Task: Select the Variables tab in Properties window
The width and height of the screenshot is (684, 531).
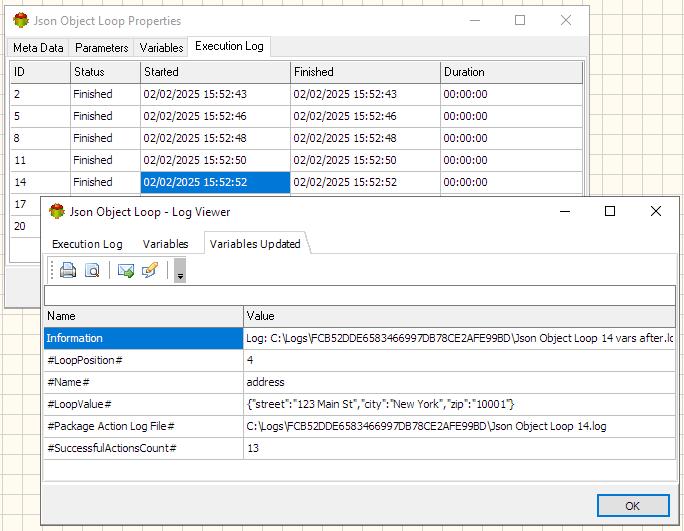Action: [161, 48]
